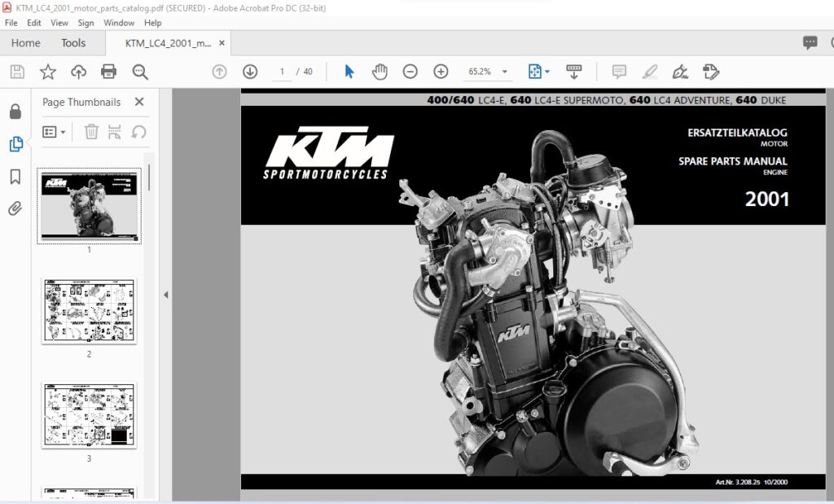The width and height of the screenshot is (834, 504).
Task: Open the security lock panel
Action: pyautogui.click(x=15, y=112)
